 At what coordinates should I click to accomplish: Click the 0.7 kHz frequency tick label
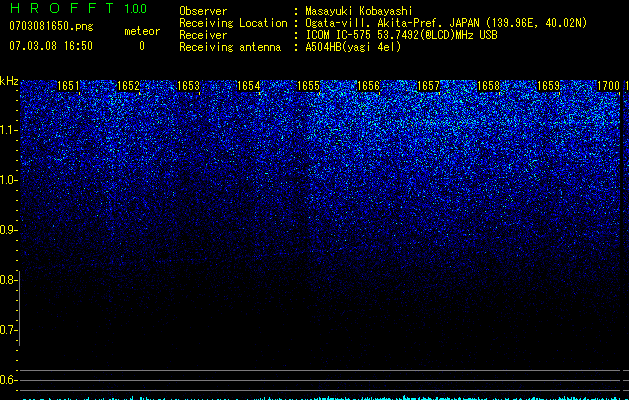tap(8, 330)
